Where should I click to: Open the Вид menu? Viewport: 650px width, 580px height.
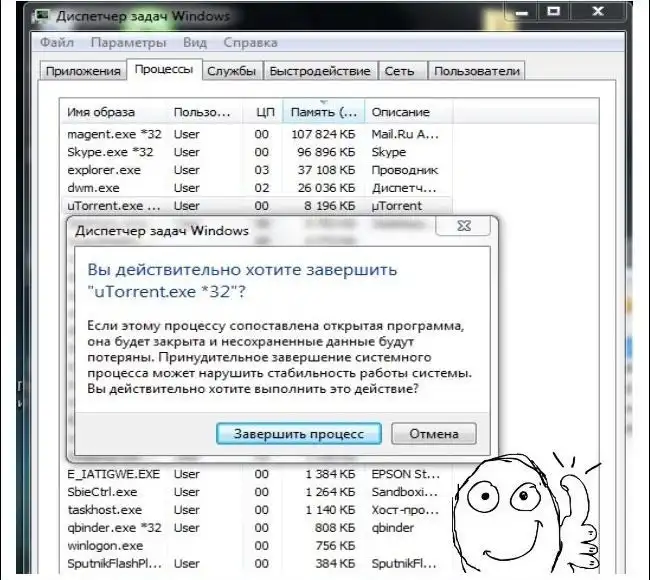click(x=195, y=43)
